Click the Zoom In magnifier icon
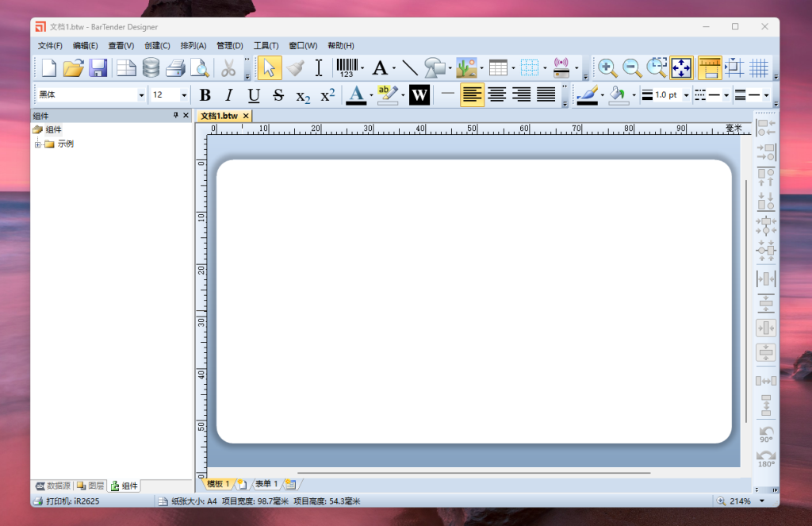 point(607,67)
